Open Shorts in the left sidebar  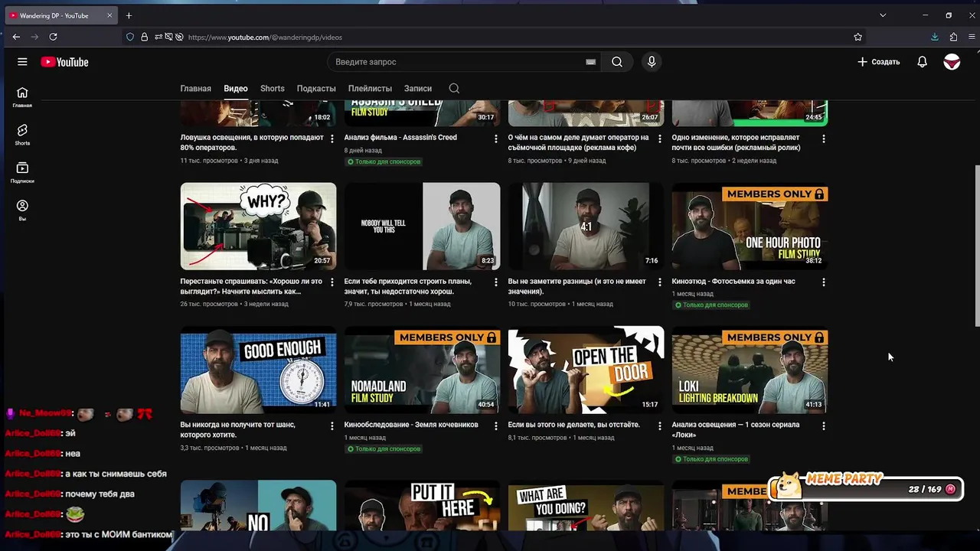(22, 135)
